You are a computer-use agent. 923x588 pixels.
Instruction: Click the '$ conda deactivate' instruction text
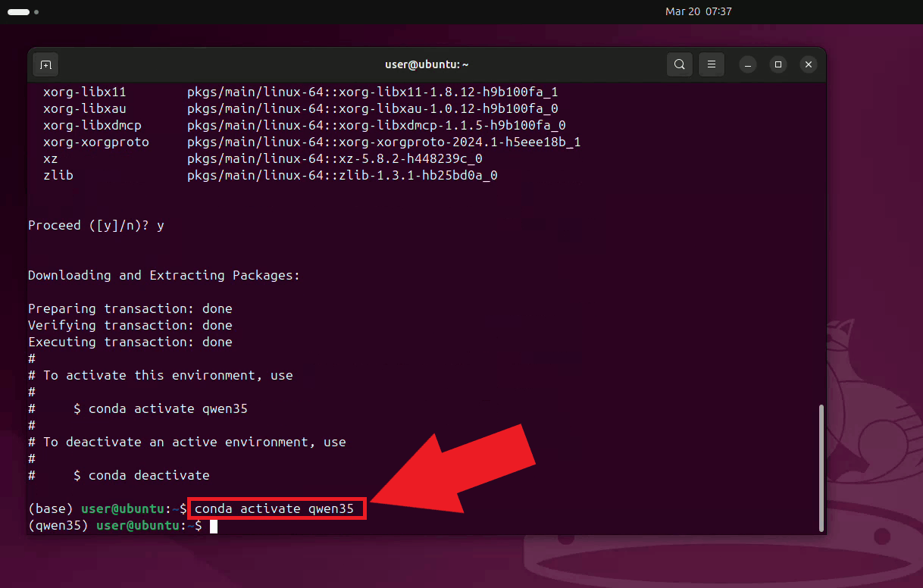pos(141,476)
